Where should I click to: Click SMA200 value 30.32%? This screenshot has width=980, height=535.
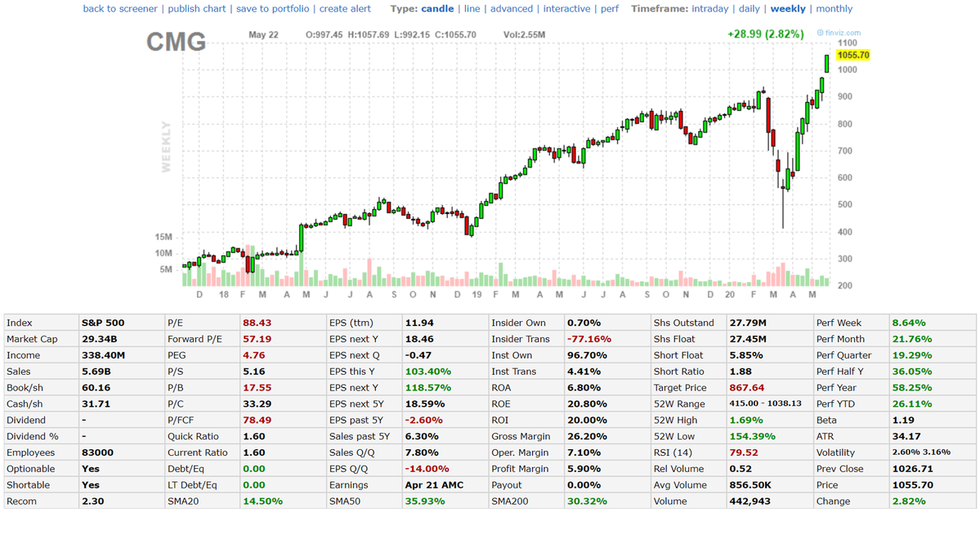587,502
